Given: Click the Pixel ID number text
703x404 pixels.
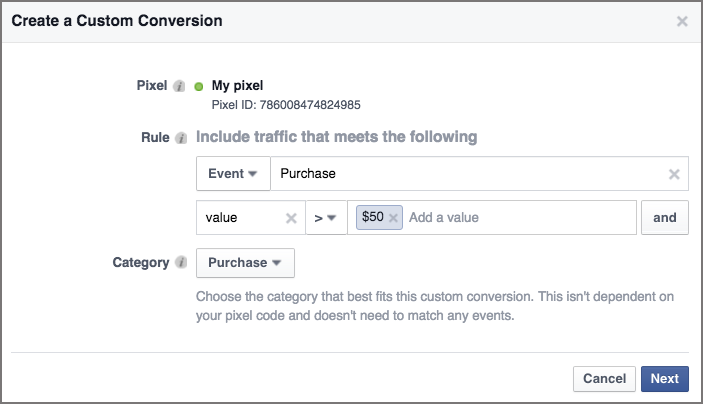Looking at the screenshot, I should 286,104.
